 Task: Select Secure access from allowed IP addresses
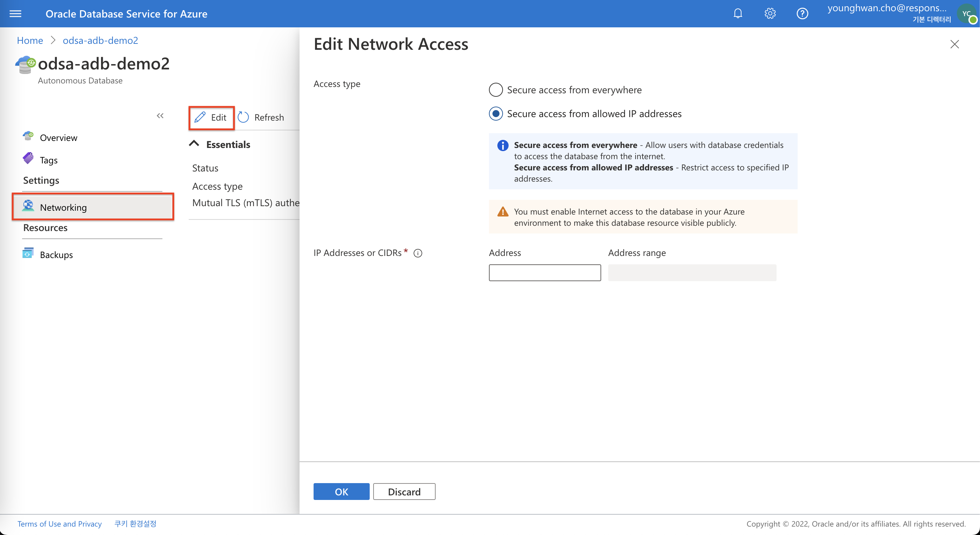point(496,114)
